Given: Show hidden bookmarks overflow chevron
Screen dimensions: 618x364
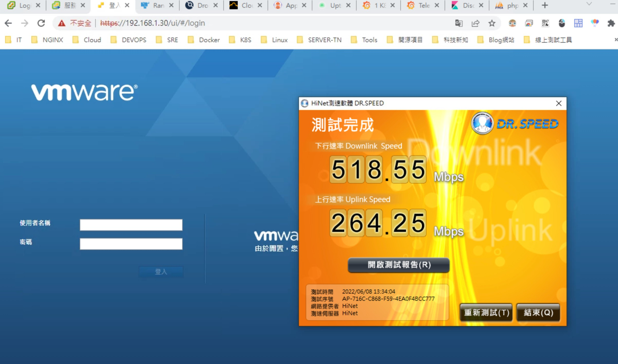Looking at the screenshot, I should coord(616,40).
